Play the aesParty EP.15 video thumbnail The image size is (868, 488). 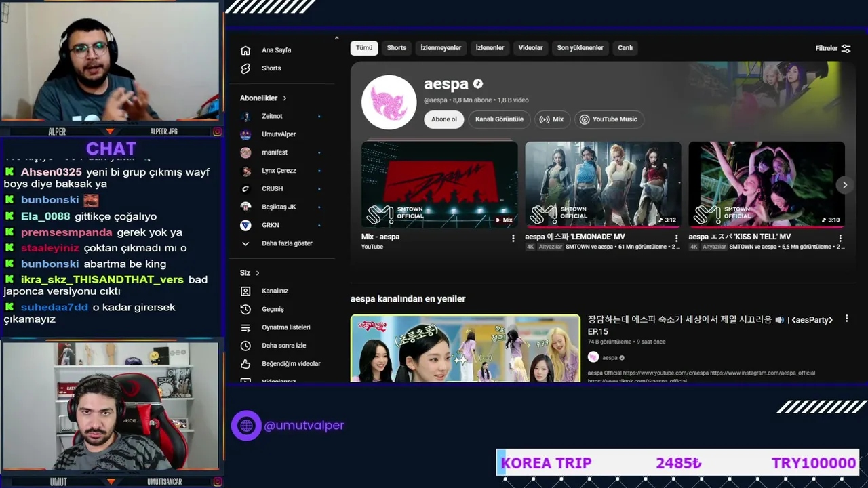coord(465,348)
